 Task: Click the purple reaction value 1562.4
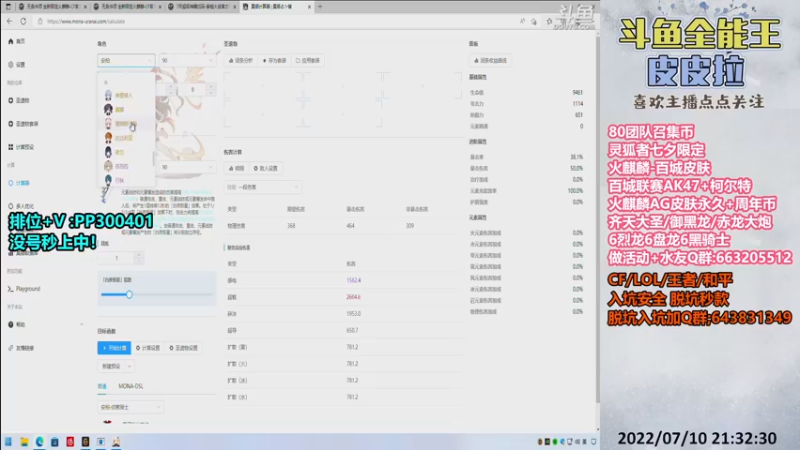354,281
